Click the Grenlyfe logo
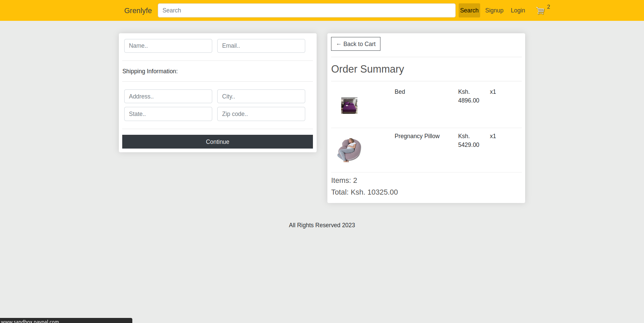The image size is (644, 323). point(138,10)
